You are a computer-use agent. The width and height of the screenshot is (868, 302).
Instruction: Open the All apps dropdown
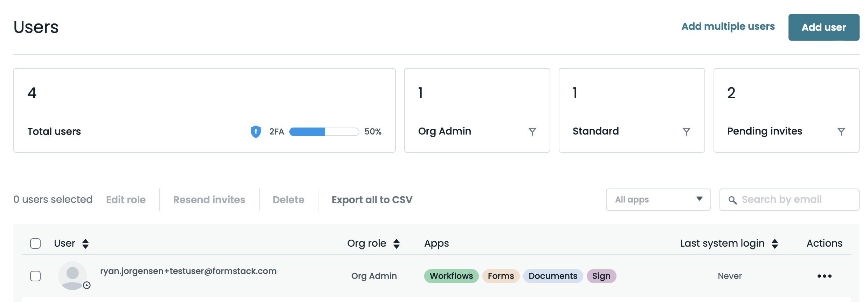click(x=658, y=200)
